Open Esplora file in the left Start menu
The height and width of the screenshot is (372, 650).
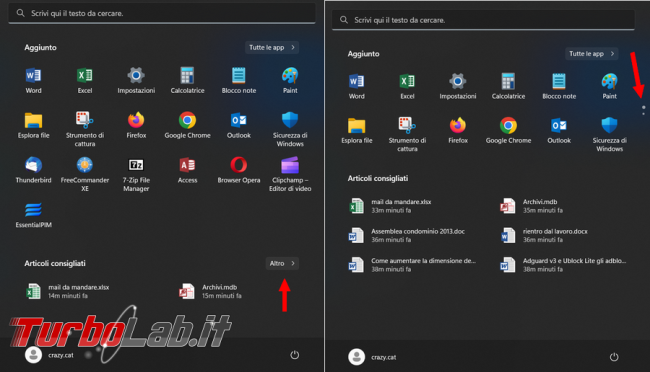point(33,125)
